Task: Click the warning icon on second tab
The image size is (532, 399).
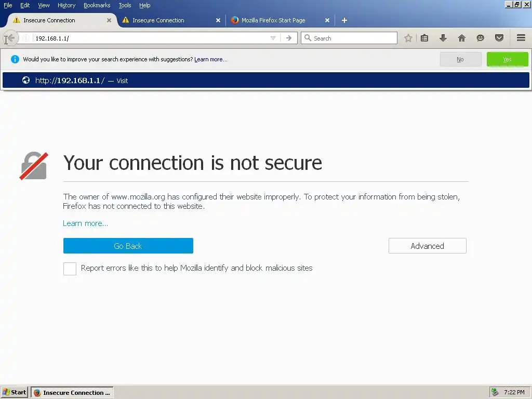Action: (x=126, y=20)
